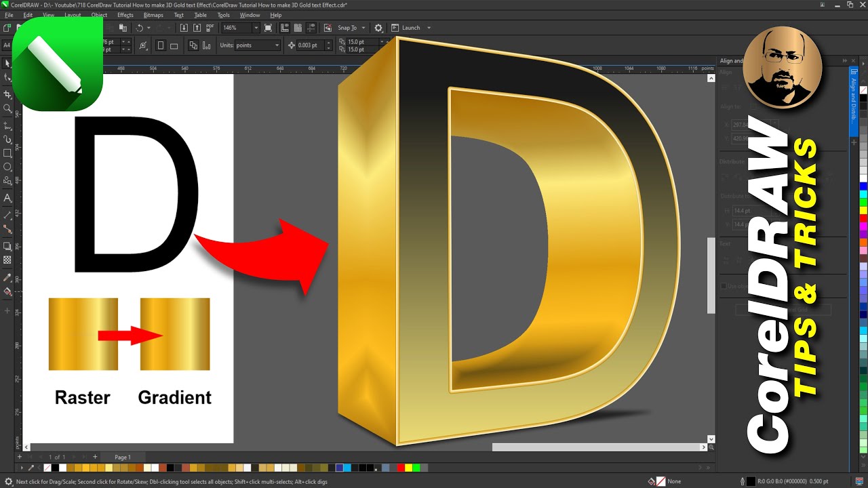Select the Interactive Fill tool
Viewport: 868px width, 488px height.
[x=7, y=291]
